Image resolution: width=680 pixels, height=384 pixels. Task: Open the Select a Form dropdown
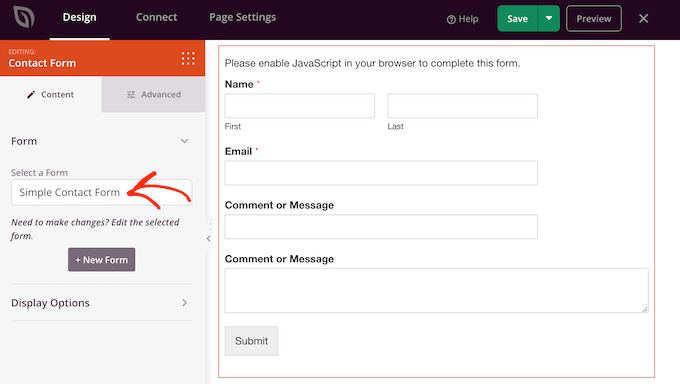coord(101,192)
